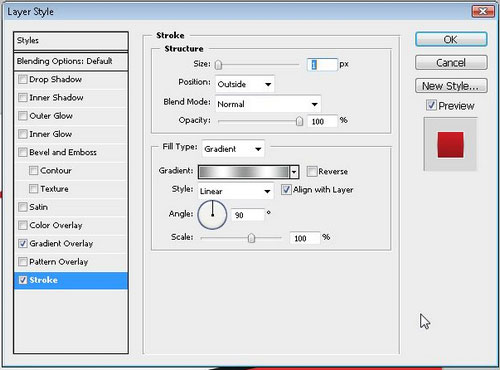This screenshot has width=500, height=370.
Task: Click the red style preview thumbnail
Action: (x=450, y=145)
